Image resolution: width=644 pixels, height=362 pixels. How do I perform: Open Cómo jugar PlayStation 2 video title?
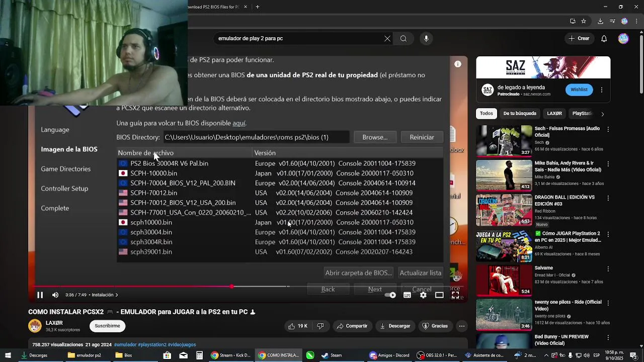[568, 237]
